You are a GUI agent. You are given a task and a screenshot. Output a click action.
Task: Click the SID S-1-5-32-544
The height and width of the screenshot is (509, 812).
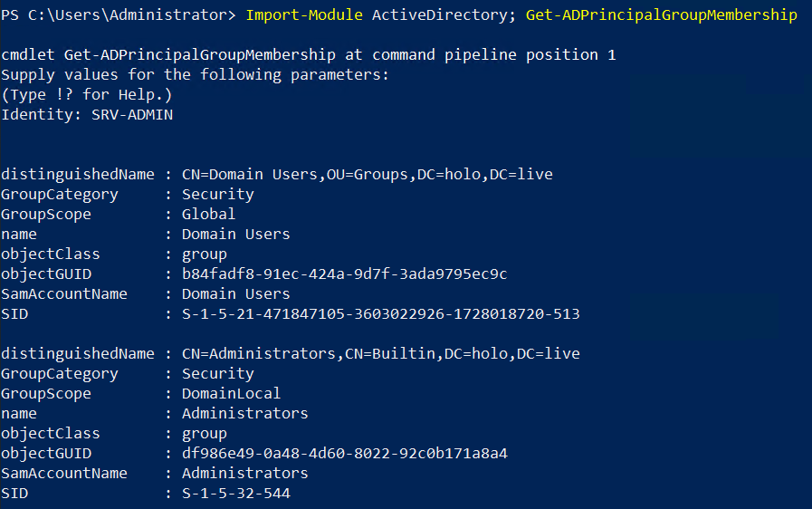[x=235, y=493]
